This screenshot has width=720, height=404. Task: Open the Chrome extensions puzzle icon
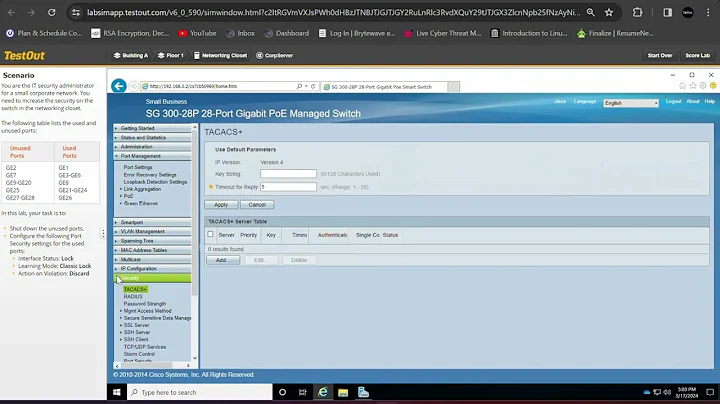click(x=637, y=12)
